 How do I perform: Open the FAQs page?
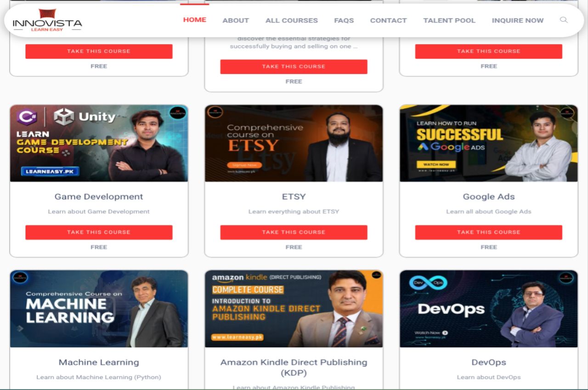click(x=344, y=20)
